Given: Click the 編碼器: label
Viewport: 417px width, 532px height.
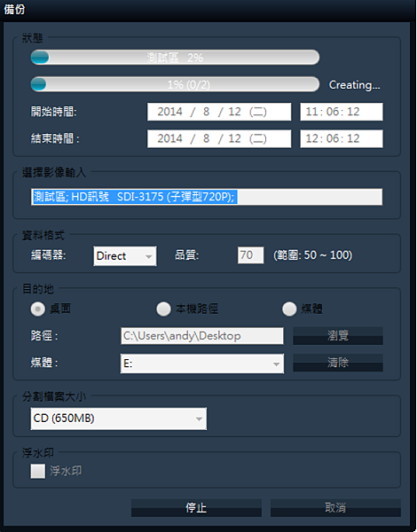Looking at the screenshot, I should click(48, 255).
